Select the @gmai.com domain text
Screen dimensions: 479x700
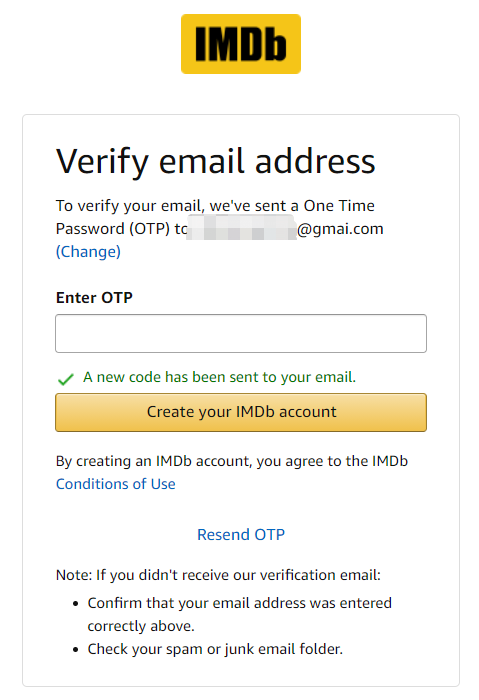340,229
